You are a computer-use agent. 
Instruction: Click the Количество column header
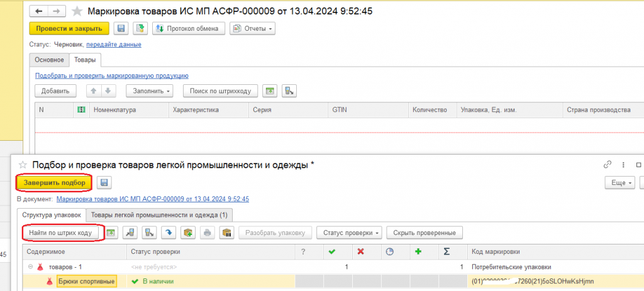click(432, 110)
